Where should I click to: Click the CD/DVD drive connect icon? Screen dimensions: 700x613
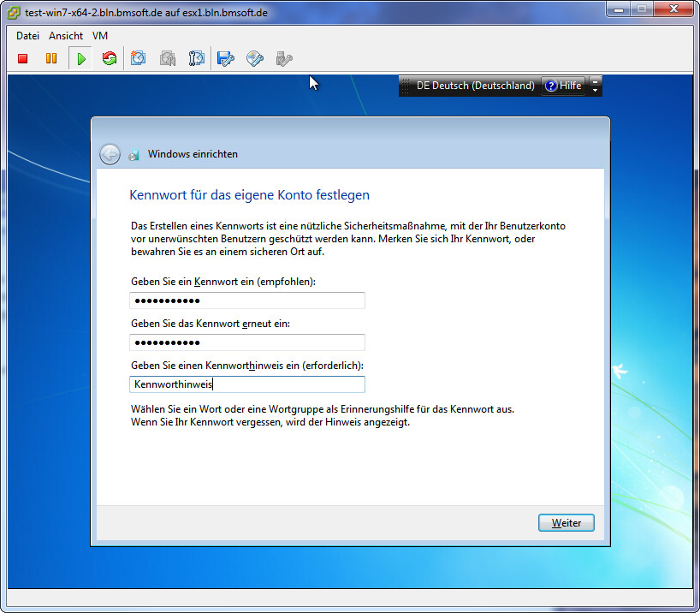pyautogui.click(x=254, y=58)
